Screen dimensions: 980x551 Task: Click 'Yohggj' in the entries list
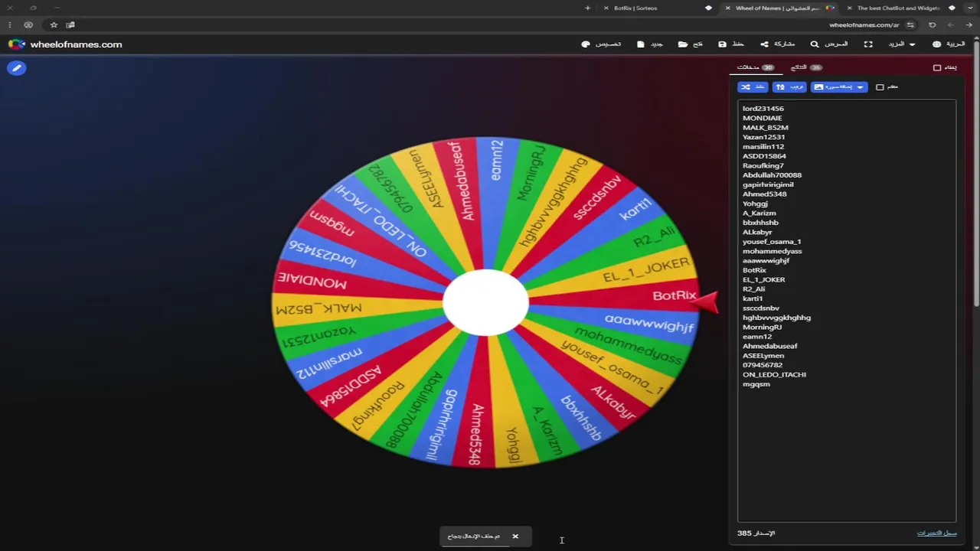[755, 204]
